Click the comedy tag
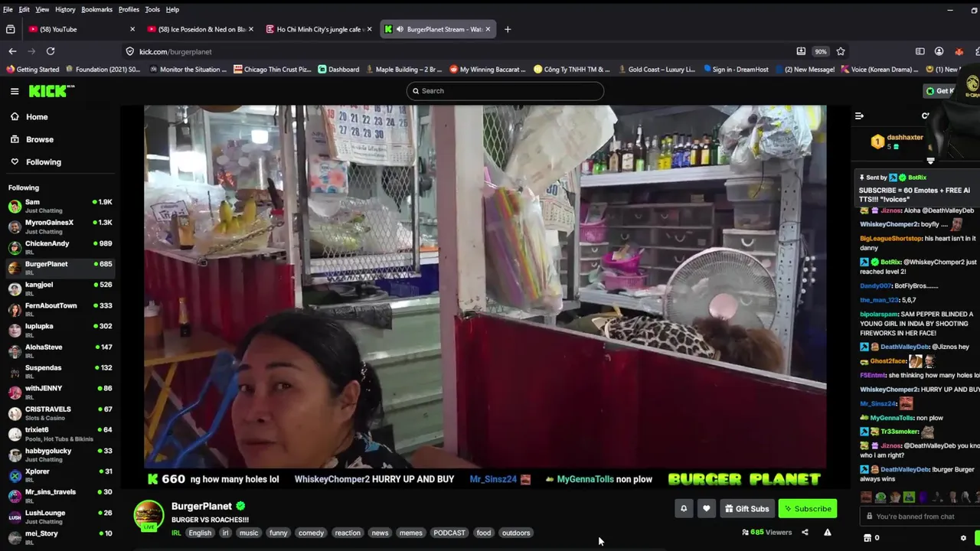This screenshot has width=980, height=551. (311, 533)
